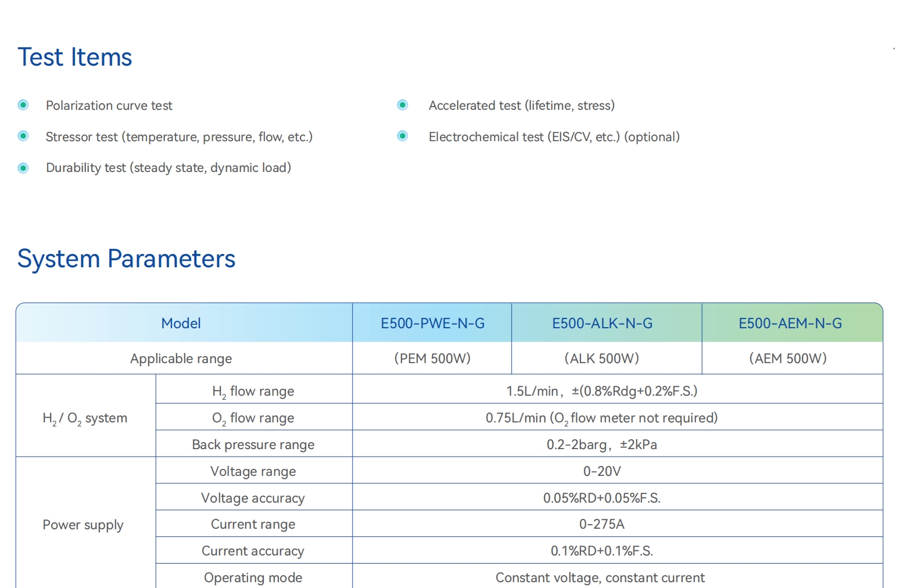Select the System Parameters heading
This screenshot has height=588, width=900.
point(126,259)
